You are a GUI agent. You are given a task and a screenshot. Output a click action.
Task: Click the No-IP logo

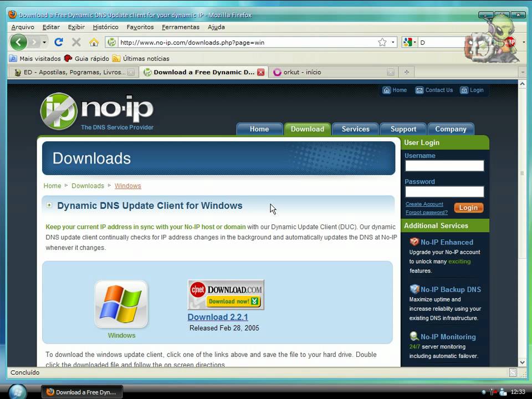point(97,111)
